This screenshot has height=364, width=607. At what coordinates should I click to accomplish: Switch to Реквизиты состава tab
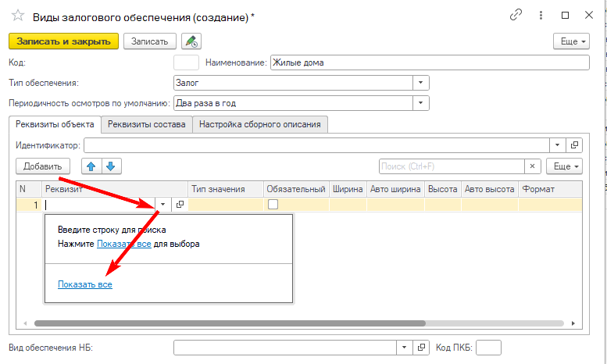tap(147, 124)
